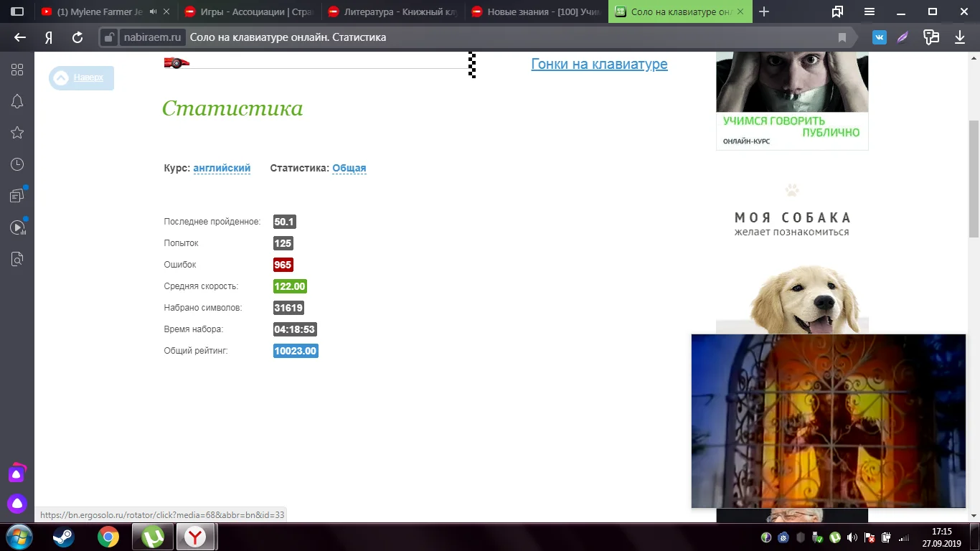Bookmark this page using the address bar flag
Screen dimensions: 980x551
click(x=842, y=37)
